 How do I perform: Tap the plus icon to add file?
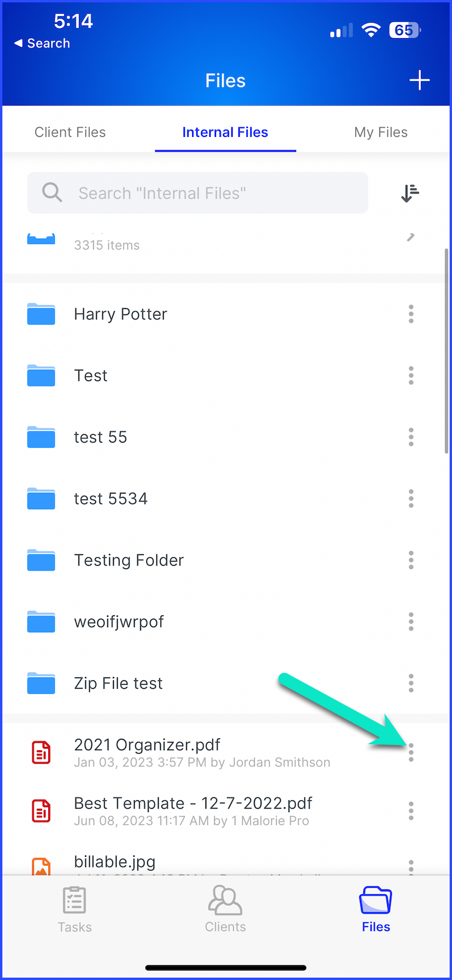pyautogui.click(x=419, y=80)
